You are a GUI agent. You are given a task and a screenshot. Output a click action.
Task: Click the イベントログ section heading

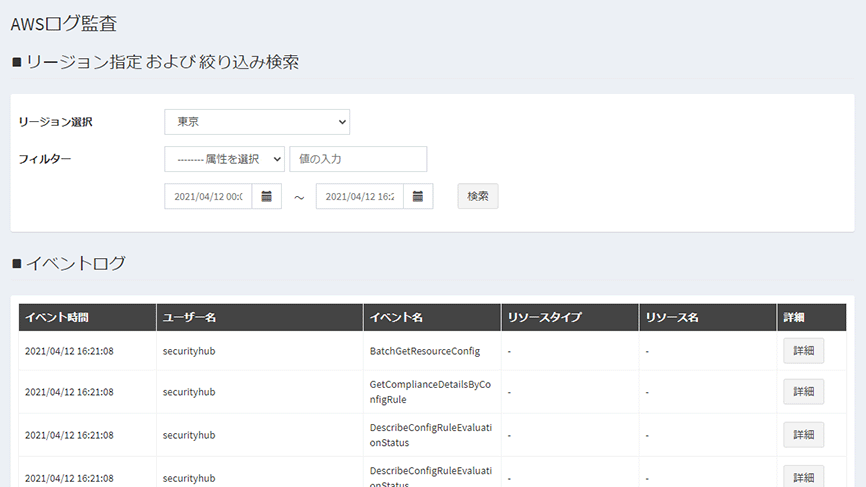[76, 263]
